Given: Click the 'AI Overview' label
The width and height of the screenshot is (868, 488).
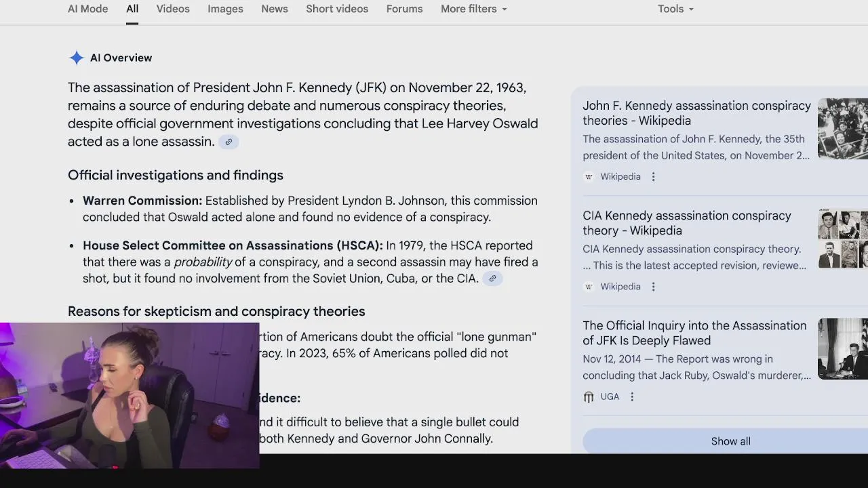Looking at the screenshot, I should click(121, 58).
